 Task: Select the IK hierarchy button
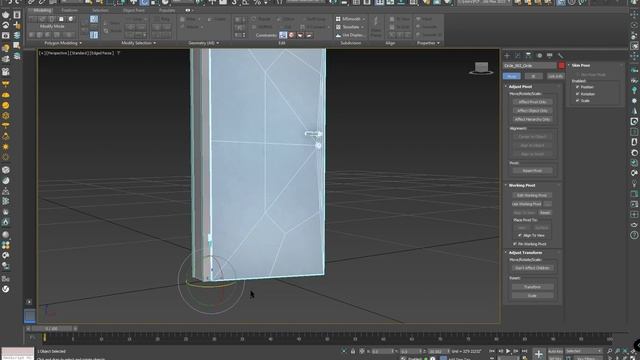click(533, 76)
